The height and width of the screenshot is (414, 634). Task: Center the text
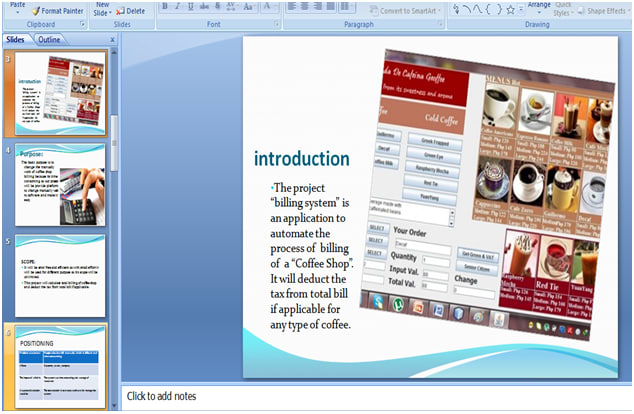pos(304,6)
